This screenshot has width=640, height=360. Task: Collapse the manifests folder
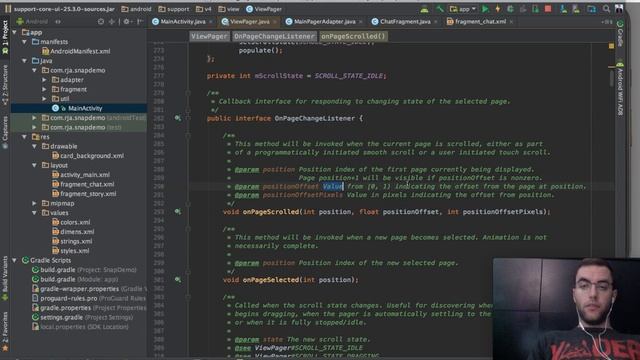click(24, 42)
